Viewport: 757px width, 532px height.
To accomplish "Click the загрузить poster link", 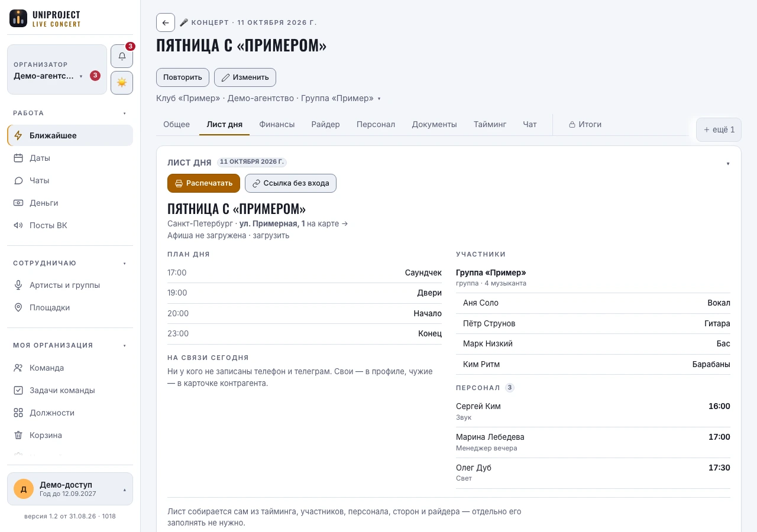I will (271, 235).
